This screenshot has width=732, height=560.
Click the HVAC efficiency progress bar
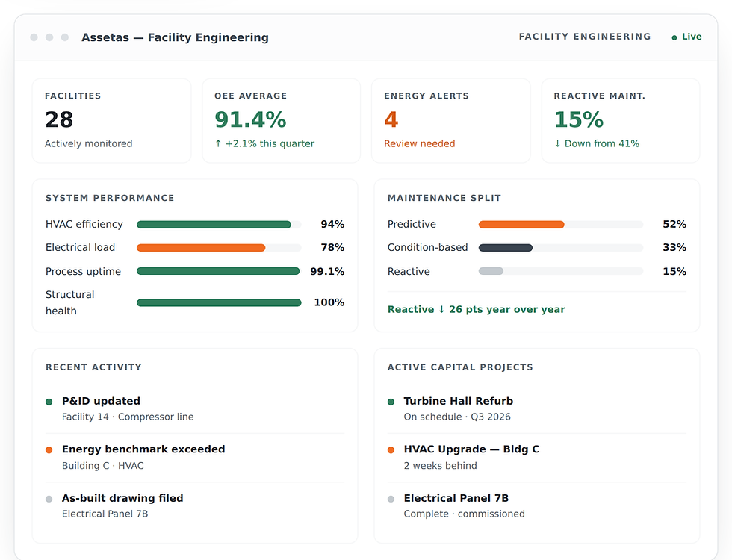tap(219, 225)
